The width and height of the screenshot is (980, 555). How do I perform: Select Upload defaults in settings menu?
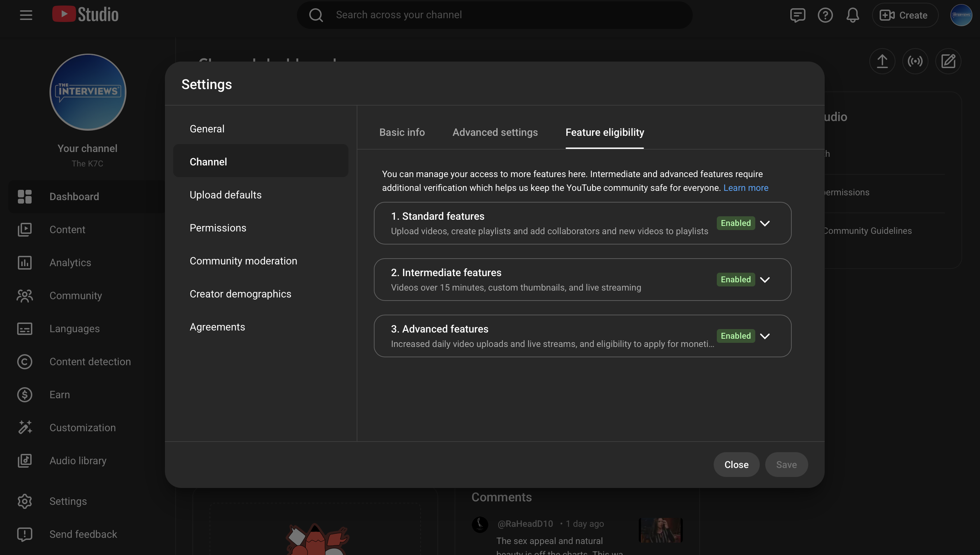[225, 195]
